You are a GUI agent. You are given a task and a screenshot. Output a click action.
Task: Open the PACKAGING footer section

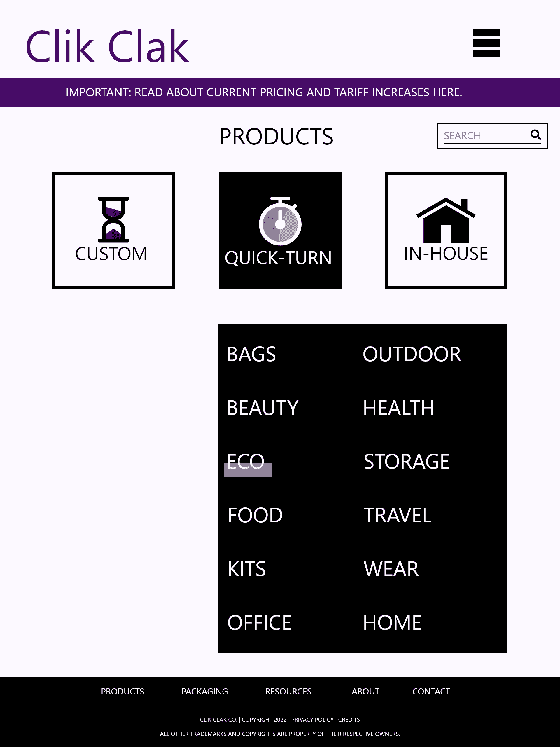[204, 691]
